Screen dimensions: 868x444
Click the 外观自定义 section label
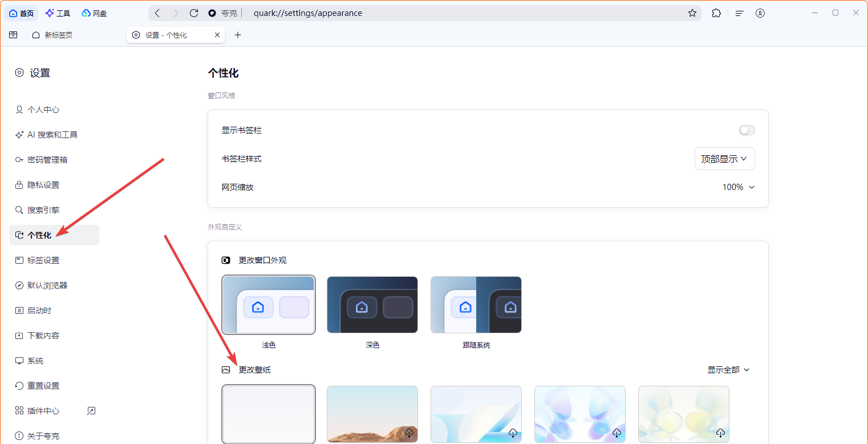(225, 227)
